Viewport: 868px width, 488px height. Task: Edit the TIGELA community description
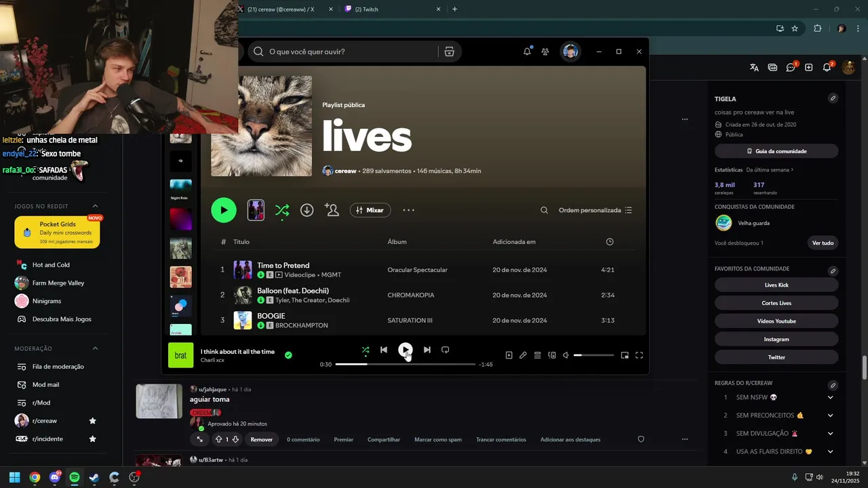[x=833, y=98]
